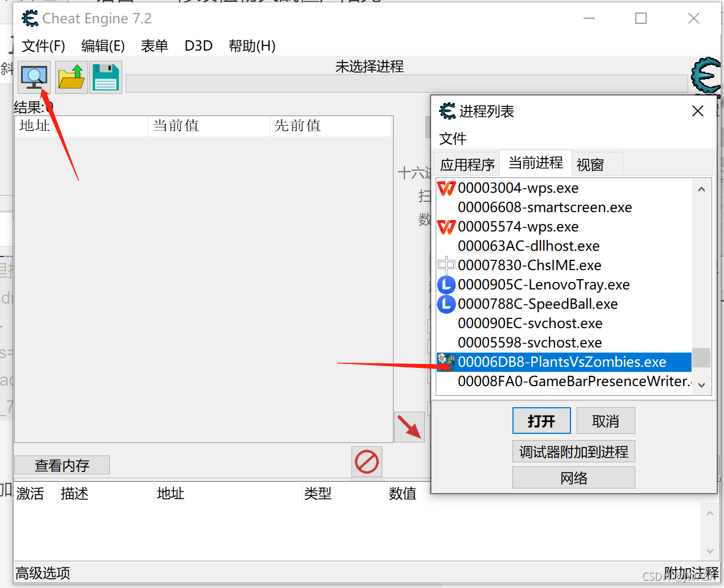Select 00006608-smartscreen.exe process

(564, 207)
